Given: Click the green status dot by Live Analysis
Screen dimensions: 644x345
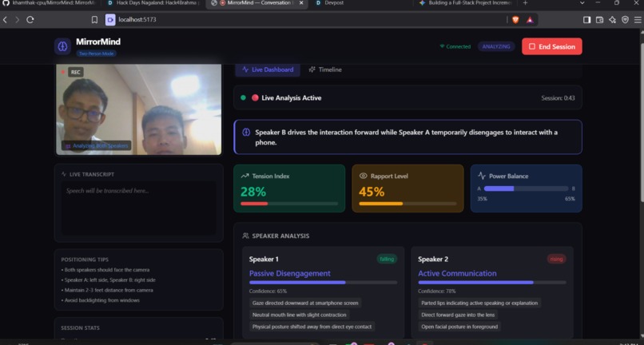Looking at the screenshot, I should [243, 97].
